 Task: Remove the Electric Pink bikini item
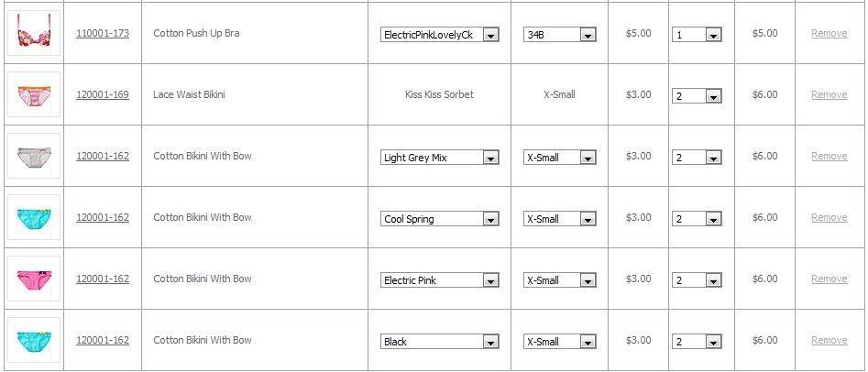pos(829,279)
